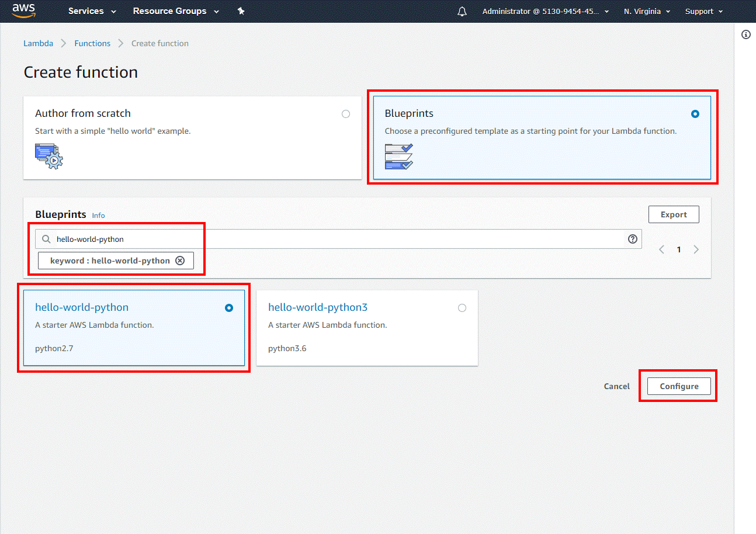The width and height of the screenshot is (756, 534).
Task: Go to Functions breadcrumb
Action: pos(92,43)
